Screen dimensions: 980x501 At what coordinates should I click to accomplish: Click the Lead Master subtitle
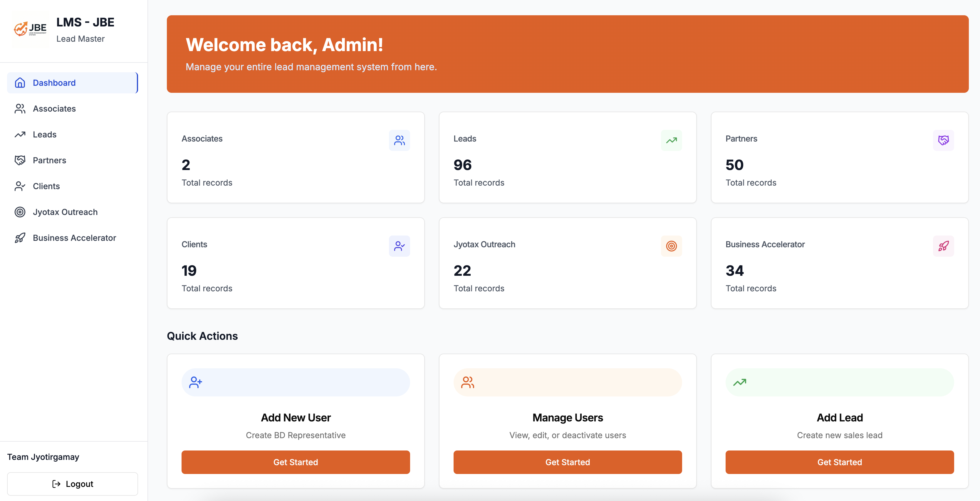pos(80,39)
